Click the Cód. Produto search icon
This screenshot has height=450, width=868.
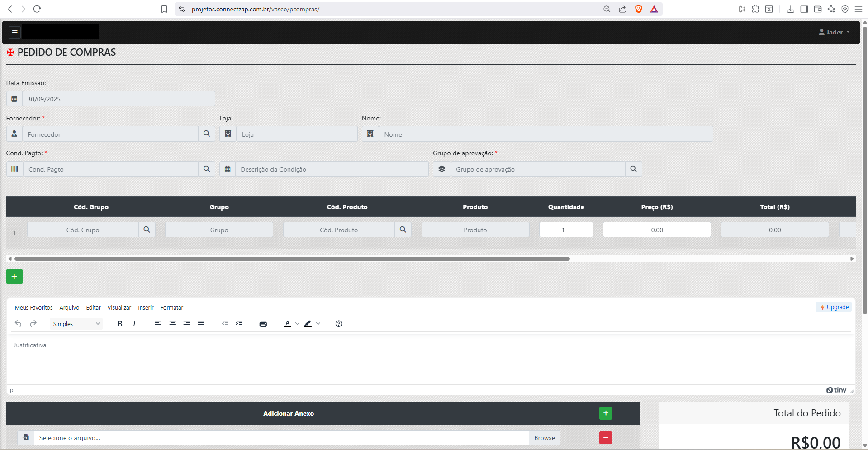pyautogui.click(x=403, y=230)
